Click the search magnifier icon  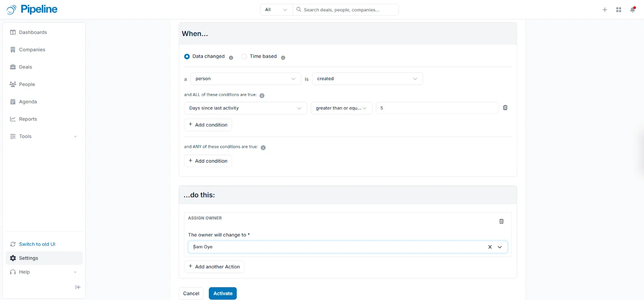point(299,9)
